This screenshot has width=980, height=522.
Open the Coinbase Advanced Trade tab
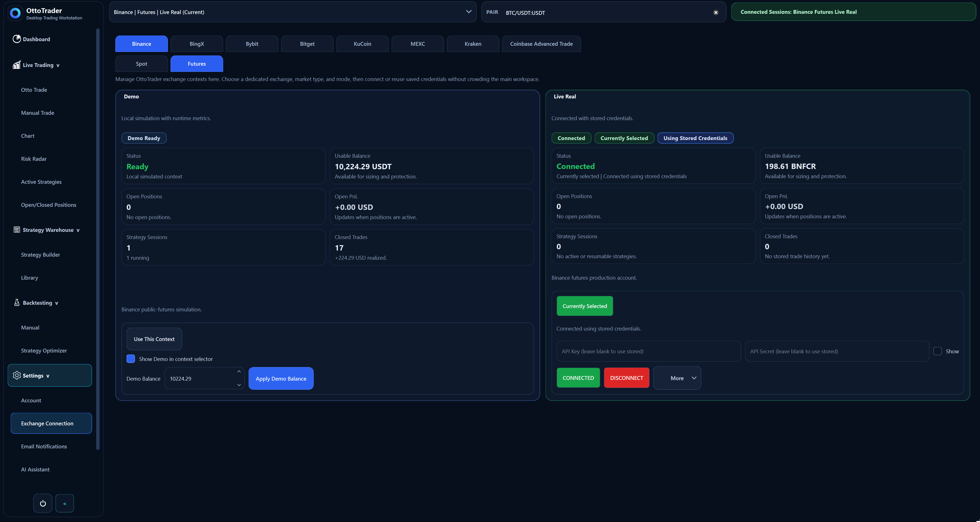pyautogui.click(x=541, y=44)
